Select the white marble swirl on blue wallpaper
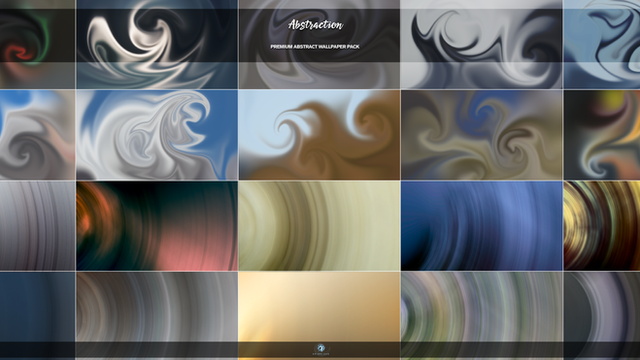This screenshot has height=360, width=640. click(157, 135)
